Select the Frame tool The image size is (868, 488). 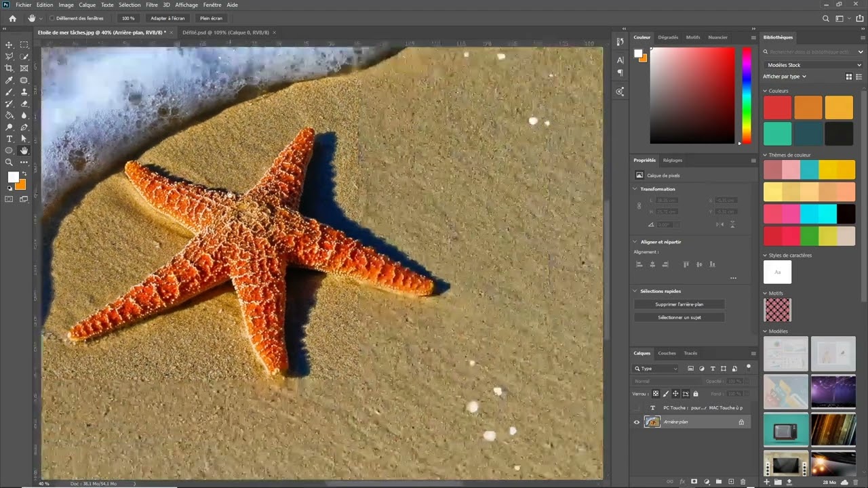[24, 68]
